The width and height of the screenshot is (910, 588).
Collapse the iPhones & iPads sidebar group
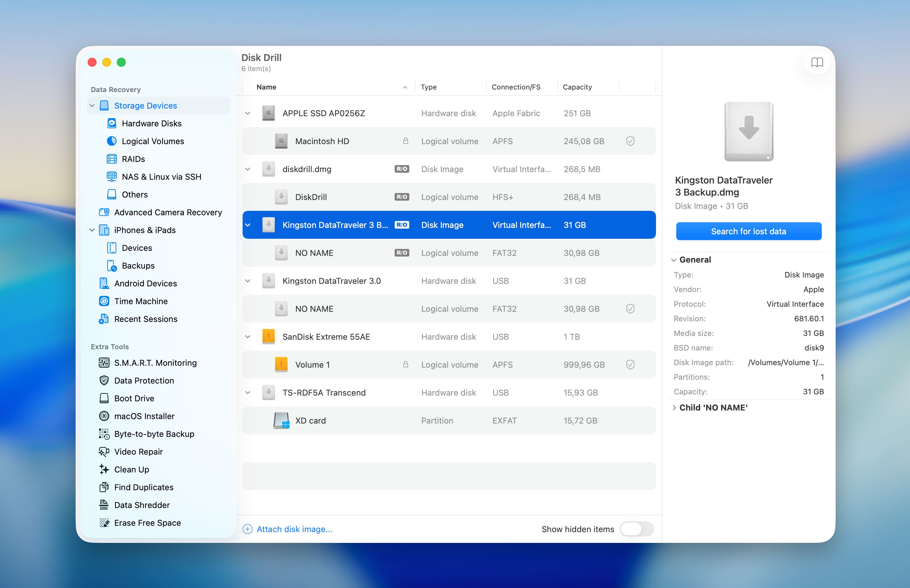pos(92,230)
